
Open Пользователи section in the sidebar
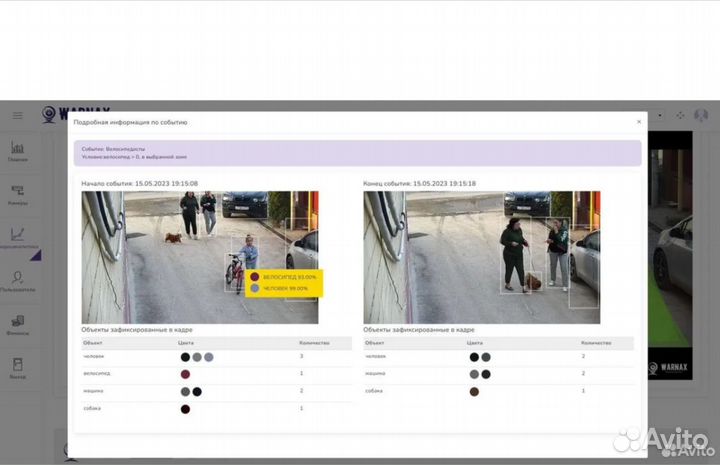point(17,281)
